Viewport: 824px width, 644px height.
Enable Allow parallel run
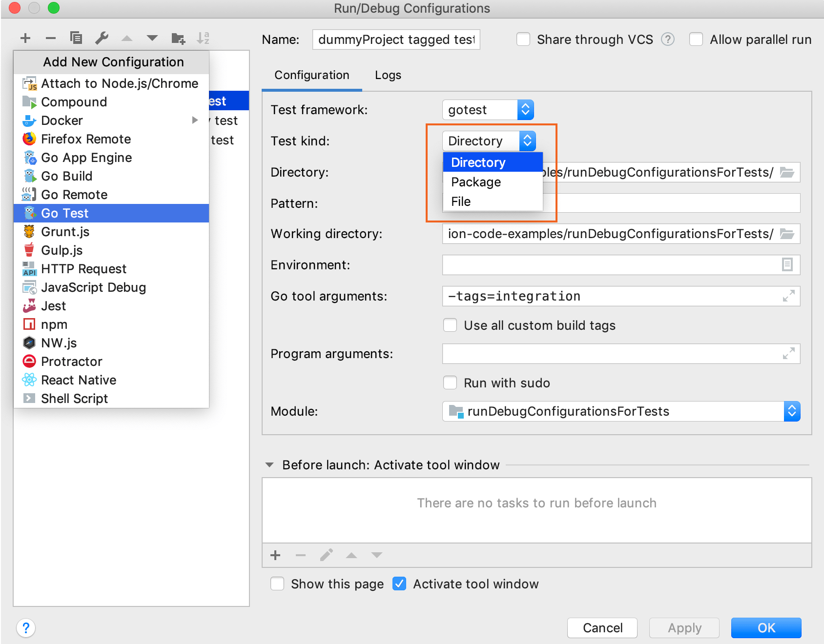pos(696,39)
